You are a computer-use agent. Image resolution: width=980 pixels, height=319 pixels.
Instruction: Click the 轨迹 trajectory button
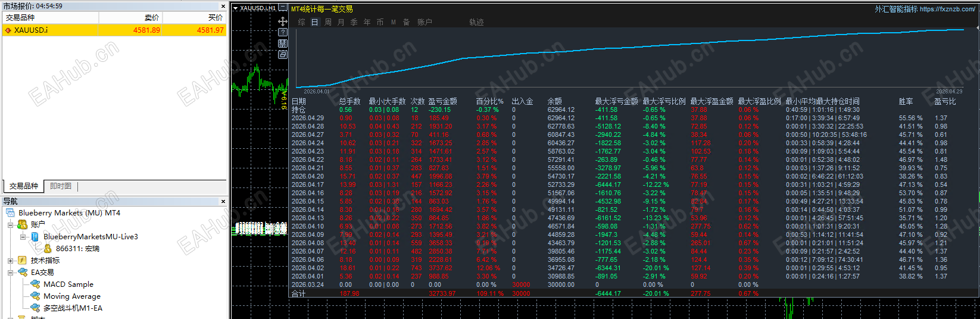476,22
